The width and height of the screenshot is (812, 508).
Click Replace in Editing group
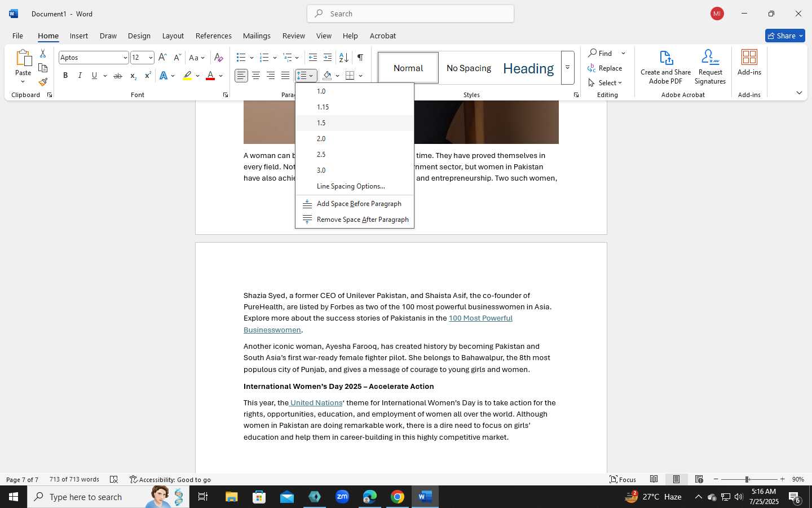605,68
